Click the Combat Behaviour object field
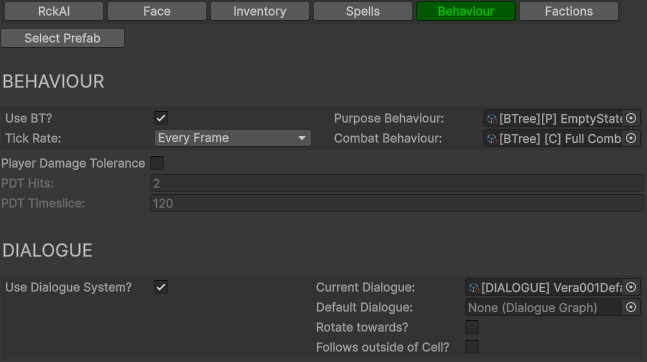The width and height of the screenshot is (647, 362). pyautogui.click(x=562, y=138)
